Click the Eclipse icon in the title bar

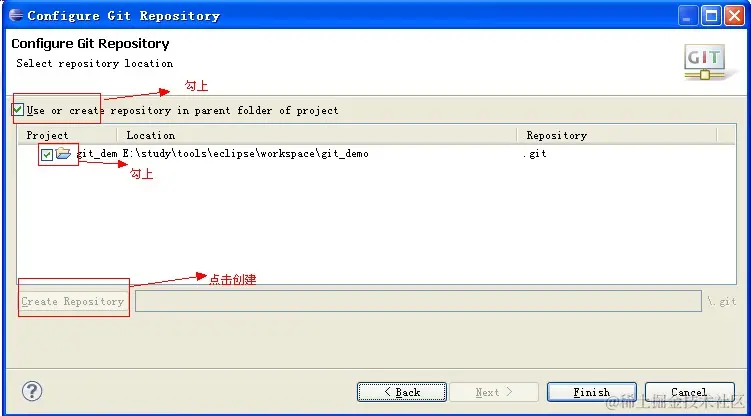(16, 15)
